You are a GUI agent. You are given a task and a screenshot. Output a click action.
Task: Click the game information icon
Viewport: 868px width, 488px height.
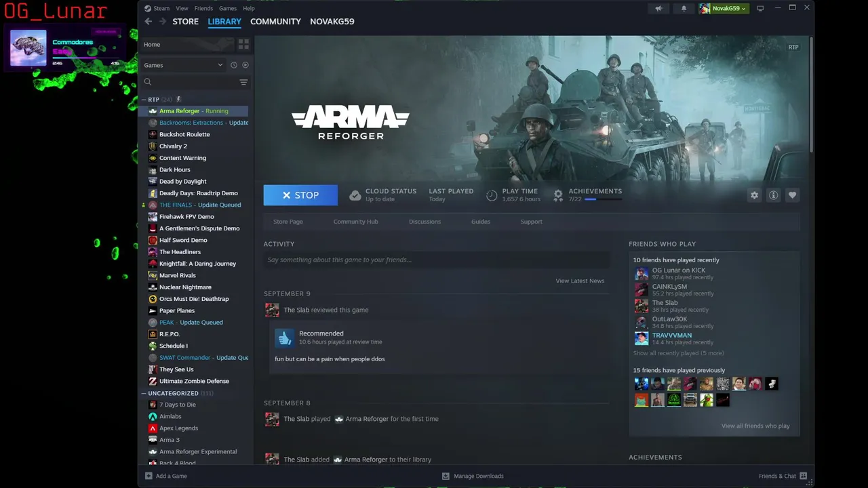point(773,195)
